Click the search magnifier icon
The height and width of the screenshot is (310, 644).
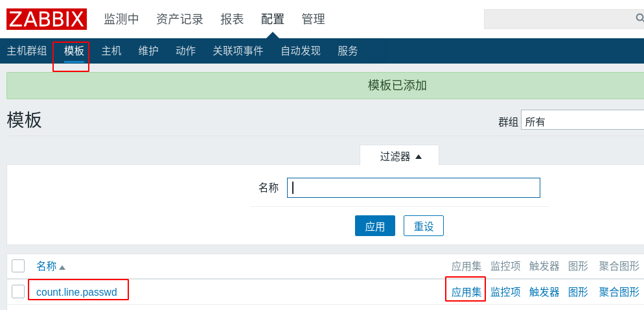(x=639, y=18)
